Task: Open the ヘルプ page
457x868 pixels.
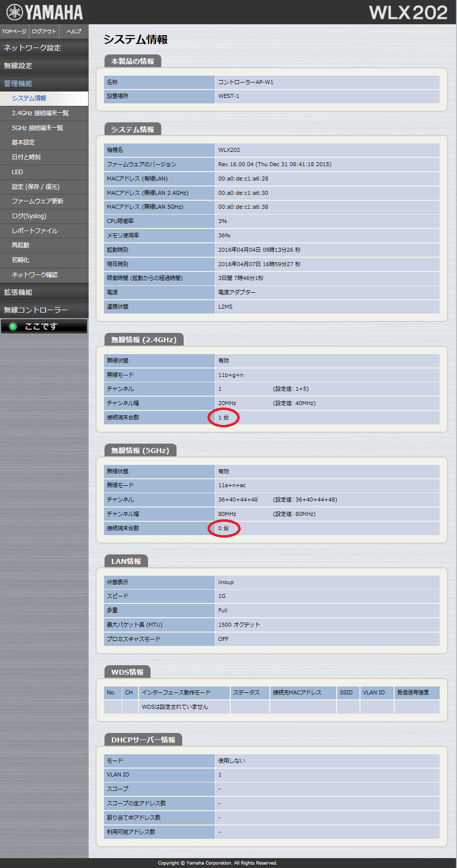Action: tap(74, 31)
